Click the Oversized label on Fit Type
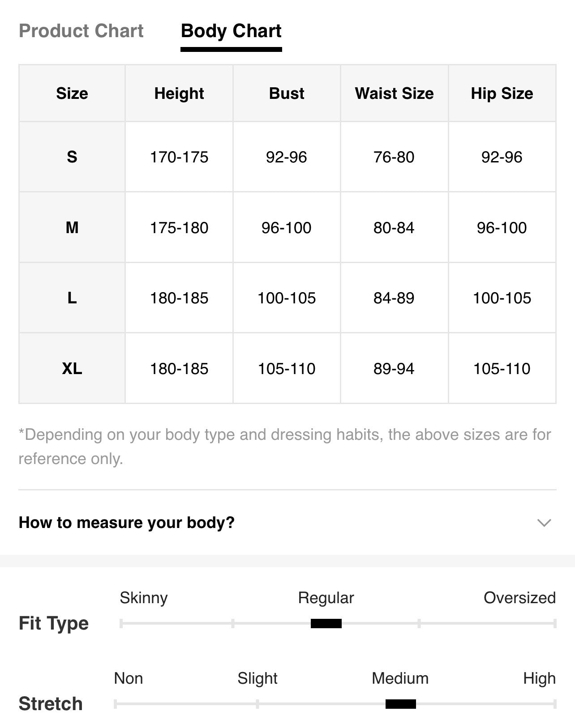 [519, 598]
